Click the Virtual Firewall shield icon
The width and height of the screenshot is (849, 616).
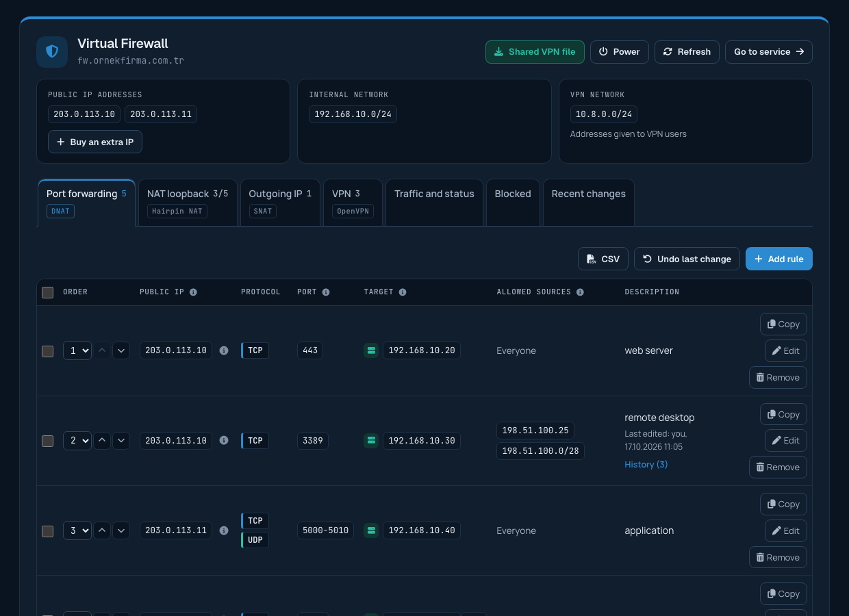tap(52, 52)
